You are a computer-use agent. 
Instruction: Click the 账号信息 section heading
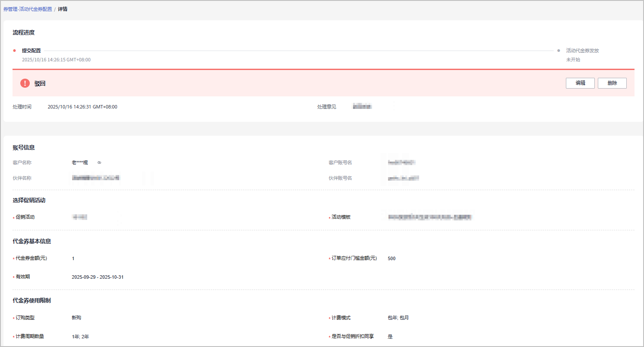[24, 147]
